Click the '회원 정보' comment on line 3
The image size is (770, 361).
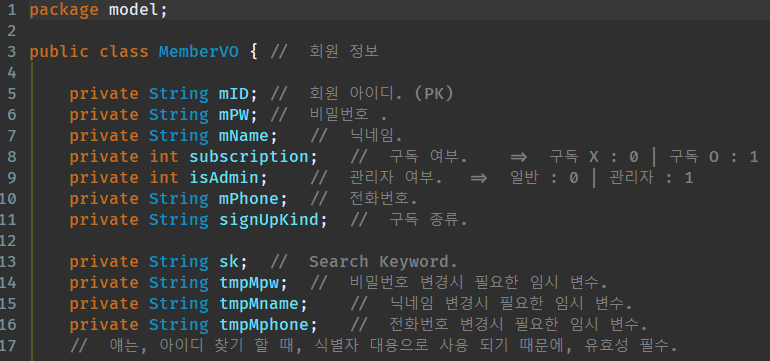pos(344,52)
